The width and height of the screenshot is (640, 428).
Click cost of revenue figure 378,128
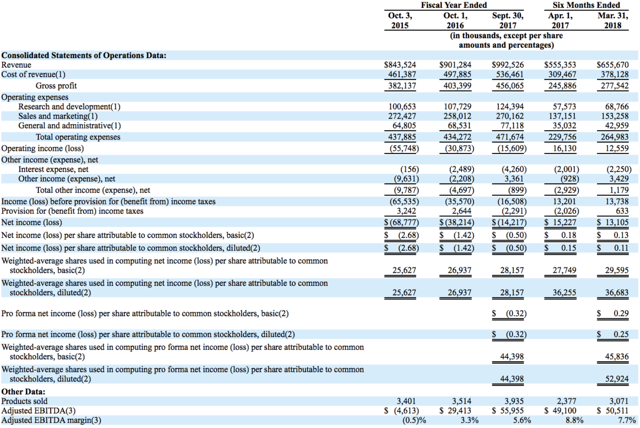[x=615, y=74]
